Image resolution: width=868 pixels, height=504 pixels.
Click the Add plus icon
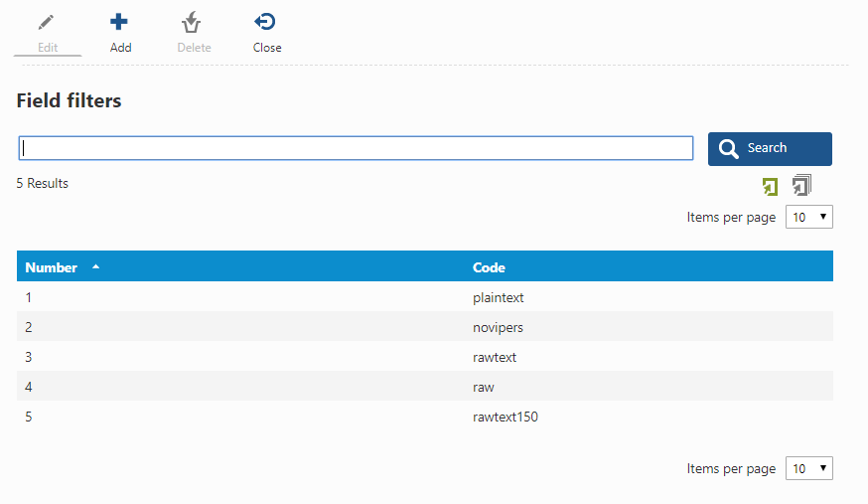119,22
